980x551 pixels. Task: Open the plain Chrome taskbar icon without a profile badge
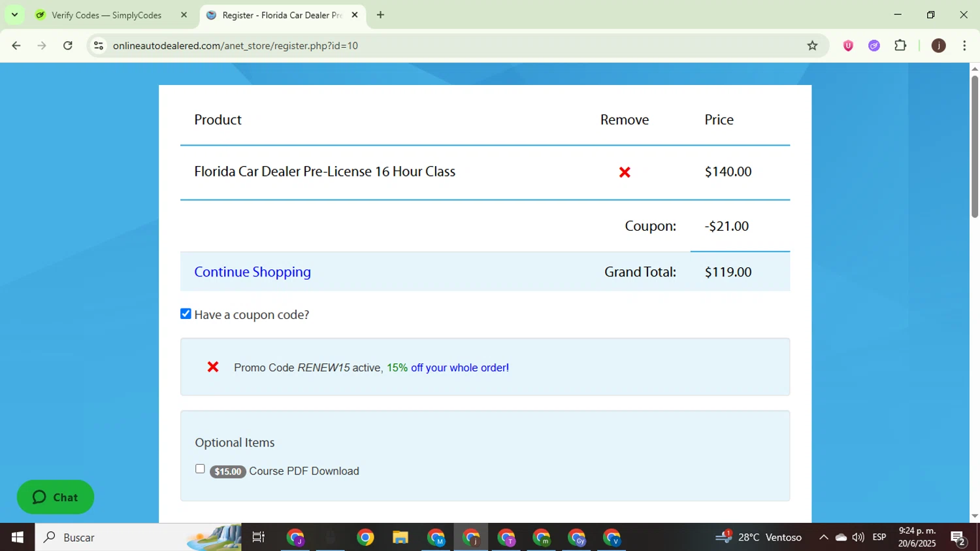coord(365,537)
